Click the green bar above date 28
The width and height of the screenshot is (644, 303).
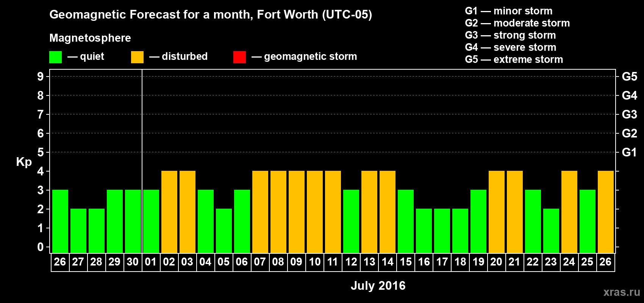[x=97, y=231]
